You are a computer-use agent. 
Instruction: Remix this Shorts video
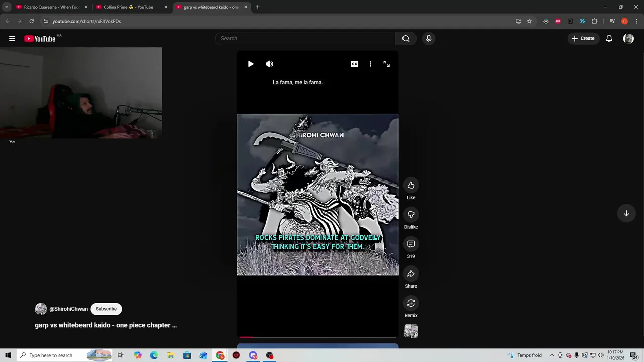[411, 303]
